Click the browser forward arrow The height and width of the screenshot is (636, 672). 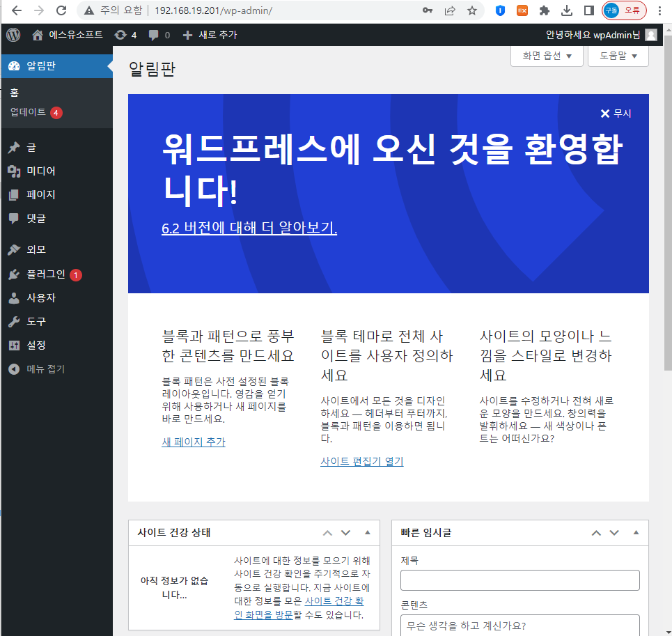pos(39,10)
